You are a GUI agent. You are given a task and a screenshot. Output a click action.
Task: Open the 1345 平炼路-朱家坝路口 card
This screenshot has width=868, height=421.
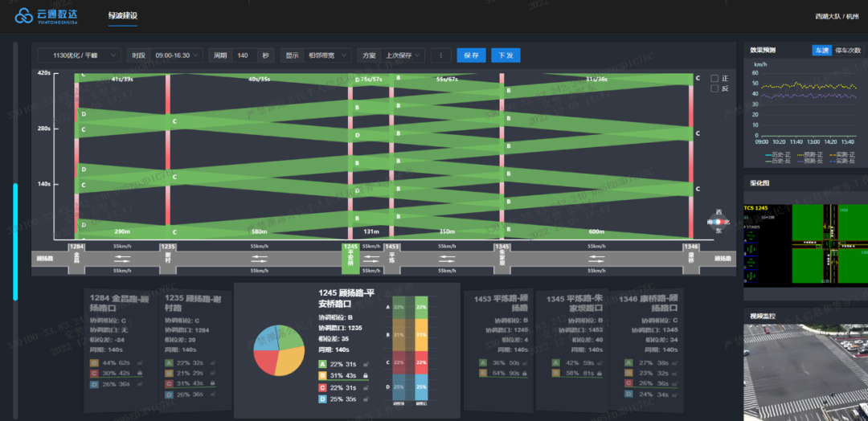pyautogui.click(x=571, y=349)
